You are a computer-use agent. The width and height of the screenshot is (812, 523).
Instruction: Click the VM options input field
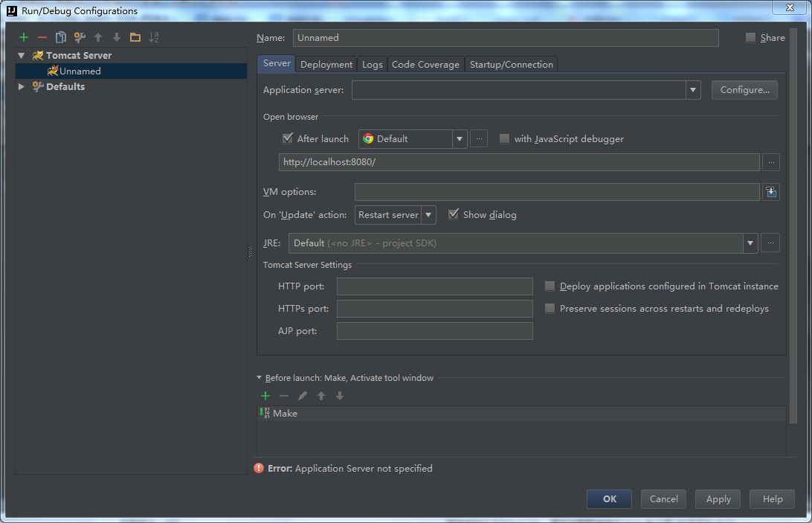click(557, 192)
